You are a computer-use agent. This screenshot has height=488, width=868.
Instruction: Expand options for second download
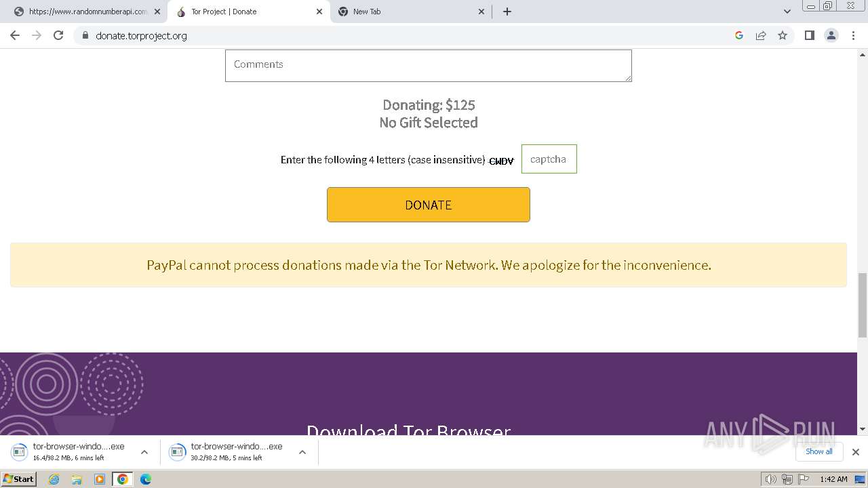click(x=302, y=452)
